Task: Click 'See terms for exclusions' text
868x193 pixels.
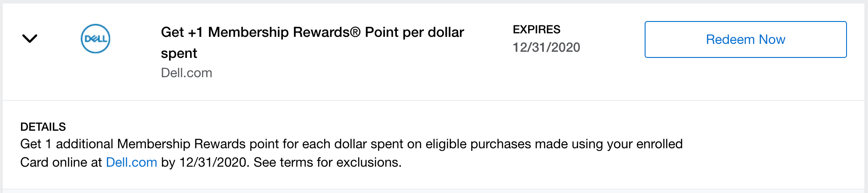Action: (x=327, y=162)
